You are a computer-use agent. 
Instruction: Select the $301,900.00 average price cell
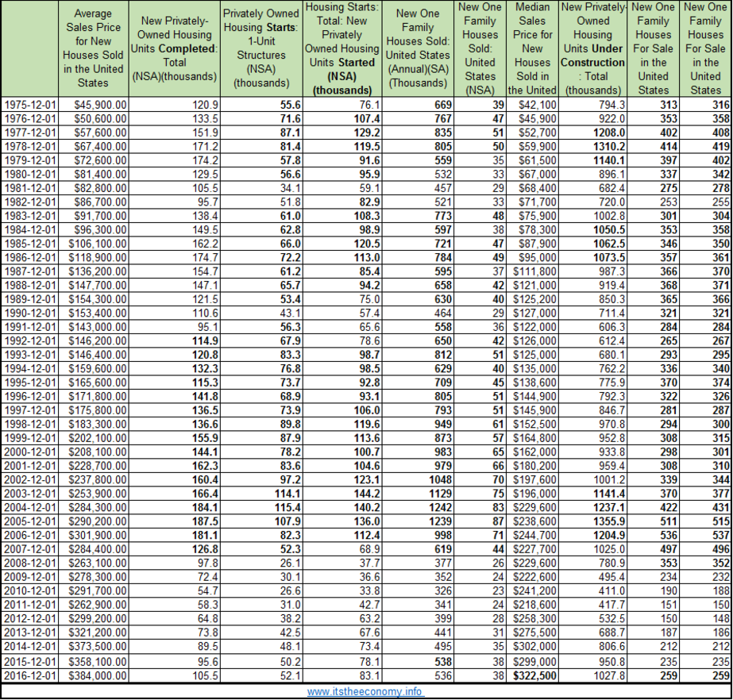[94, 535]
